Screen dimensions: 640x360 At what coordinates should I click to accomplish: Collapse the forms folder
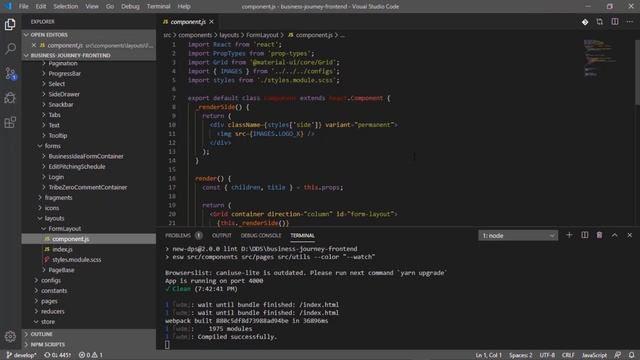pos(52,146)
